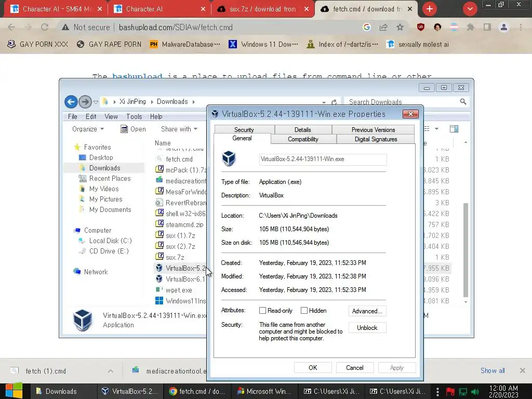Click the Explorer search magnifier icon
This screenshot has height=399, width=532.
coord(463,101)
